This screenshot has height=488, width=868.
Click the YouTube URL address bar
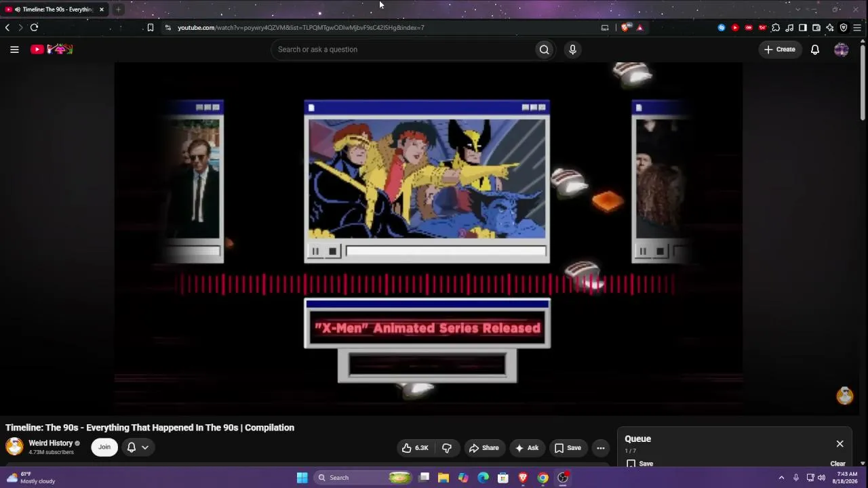301,28
